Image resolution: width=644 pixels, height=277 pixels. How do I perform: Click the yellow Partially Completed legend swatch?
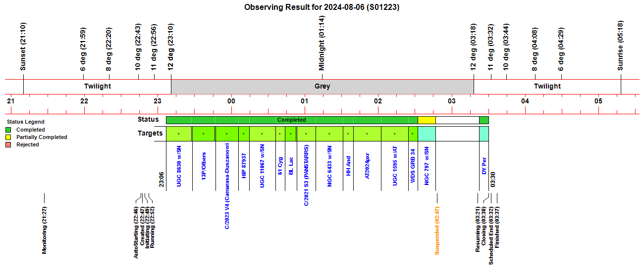tap(8, 137)
